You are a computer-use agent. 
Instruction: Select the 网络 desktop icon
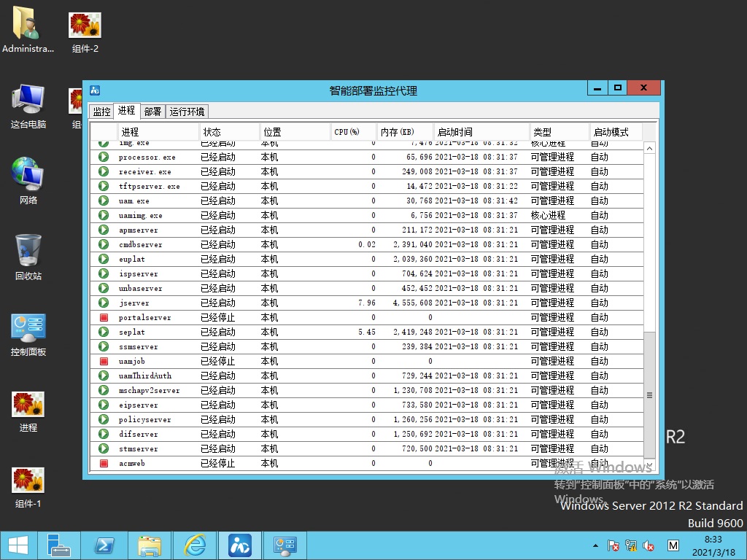(28, 181)
